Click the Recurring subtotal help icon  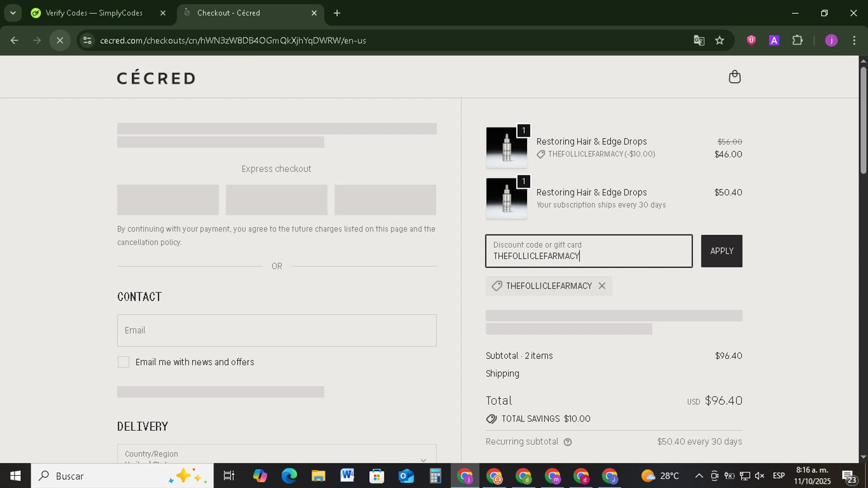click(568, 442)
